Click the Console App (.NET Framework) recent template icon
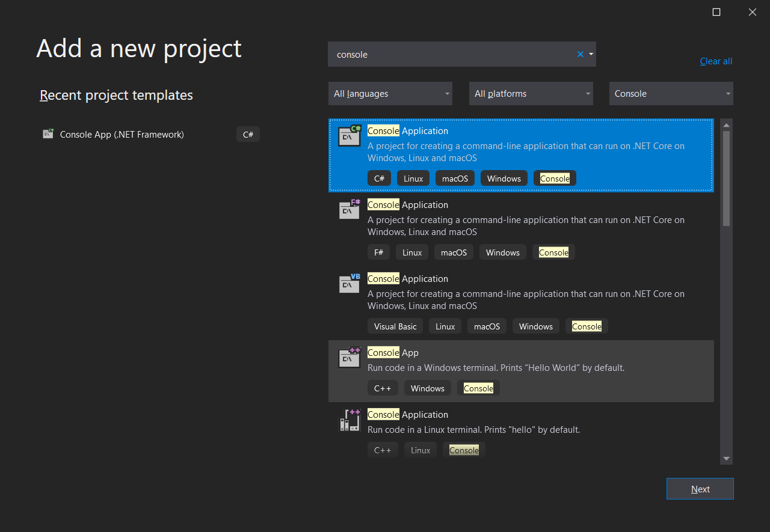 [x=48, y=134]
